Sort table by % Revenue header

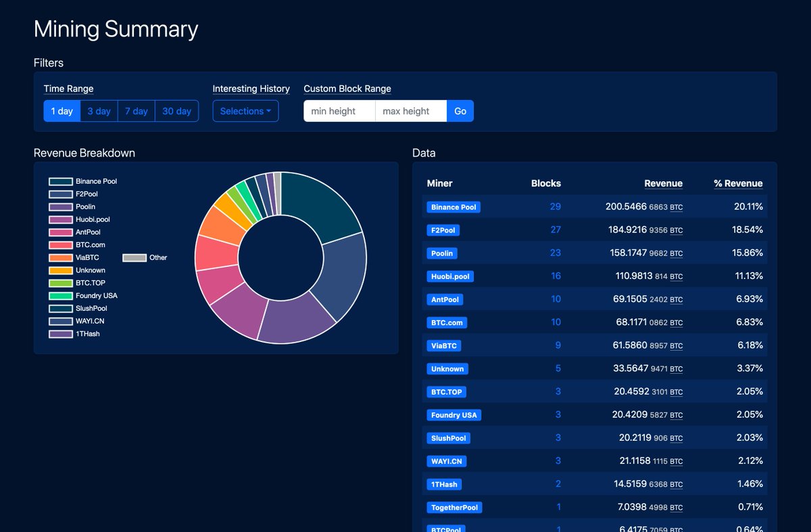click(x=738, y=183)
